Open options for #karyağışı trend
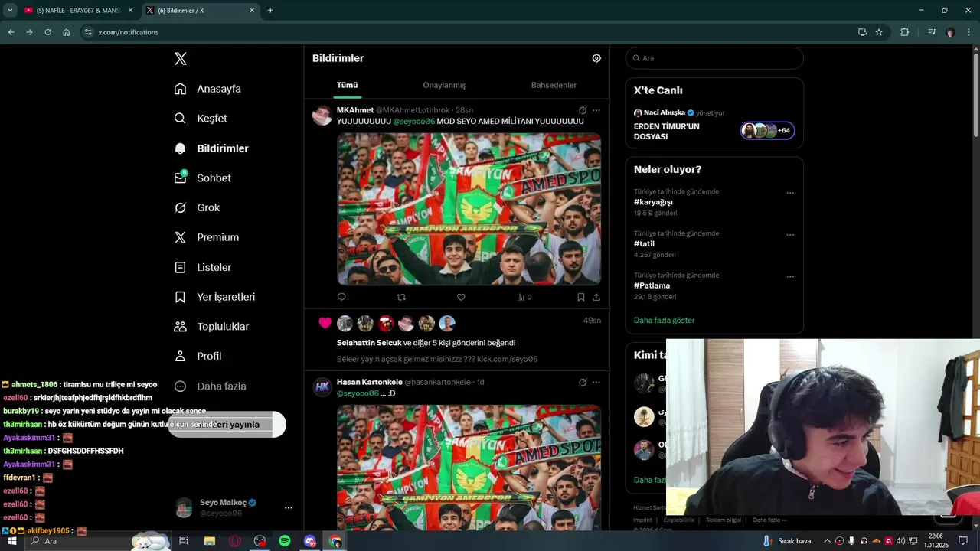 (790, 193)
